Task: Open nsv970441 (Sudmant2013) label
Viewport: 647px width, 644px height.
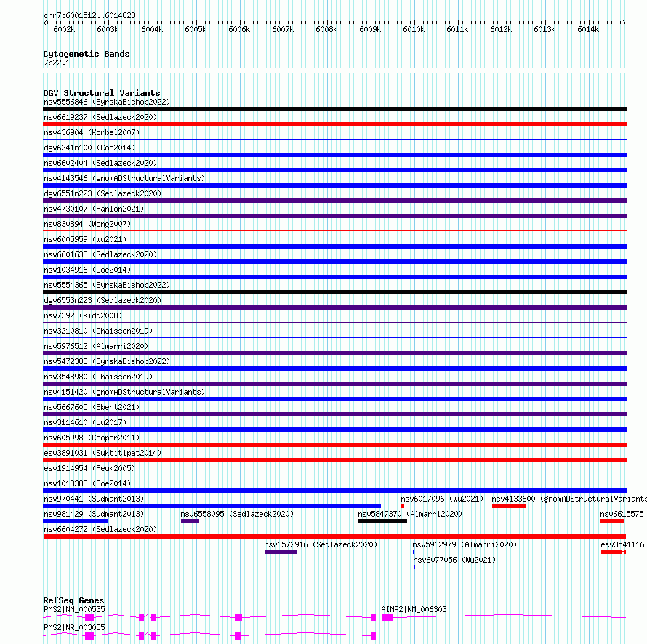Action: pyautogui.click(x=94, y=499)
